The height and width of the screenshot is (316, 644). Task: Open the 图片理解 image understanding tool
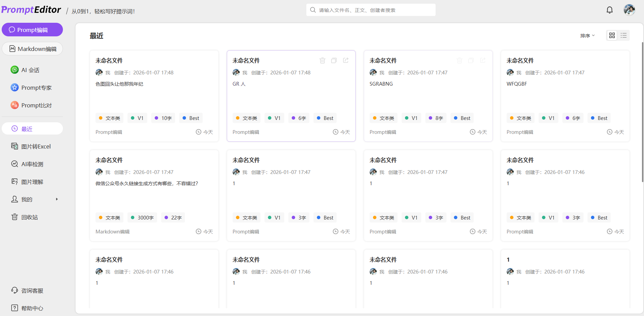pyautogui.click(x=32, y=181)
